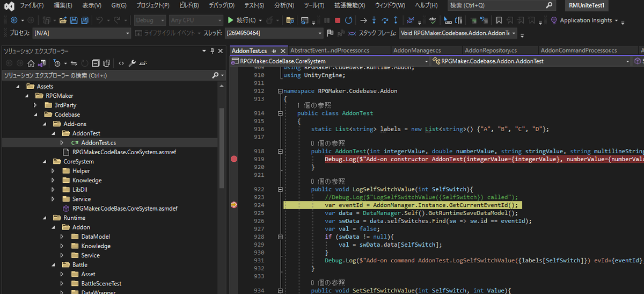This screenshot has height=294, width=644.
Task: Click the Visual Studio search box
Action: (502, 5)
